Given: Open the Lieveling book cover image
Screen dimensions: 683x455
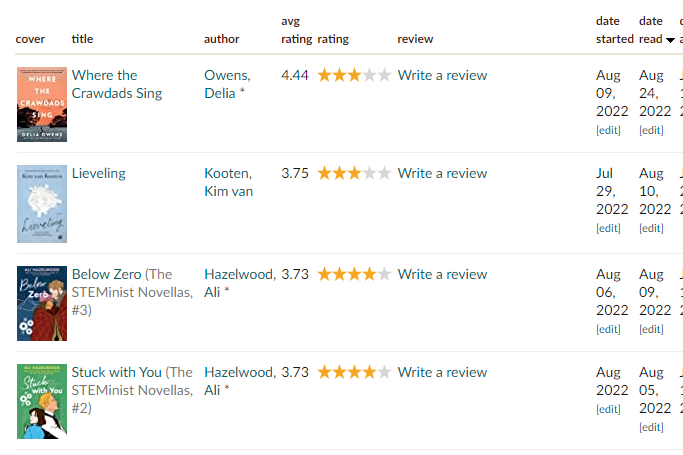Looking at the screenshot, I should point(42,204).
